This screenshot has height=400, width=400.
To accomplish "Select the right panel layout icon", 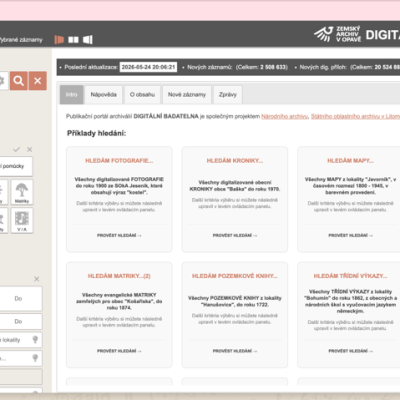I will point(88,40).
